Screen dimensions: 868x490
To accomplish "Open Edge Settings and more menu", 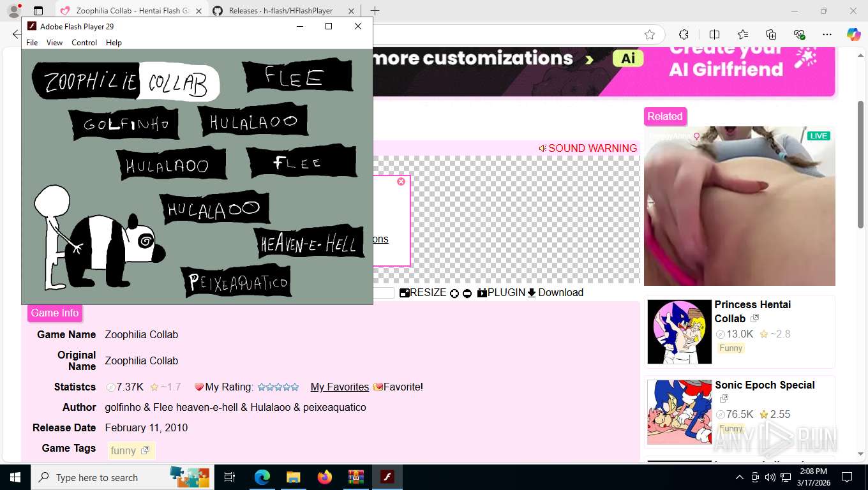I will [827, 34].
